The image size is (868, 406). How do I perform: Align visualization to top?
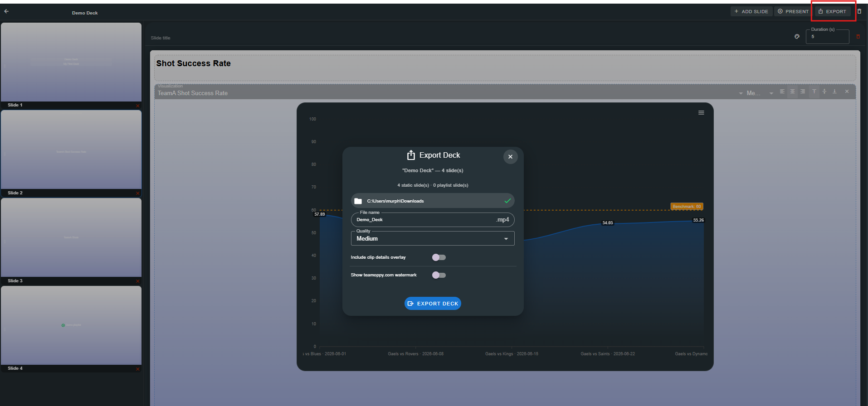click(814, 92)
